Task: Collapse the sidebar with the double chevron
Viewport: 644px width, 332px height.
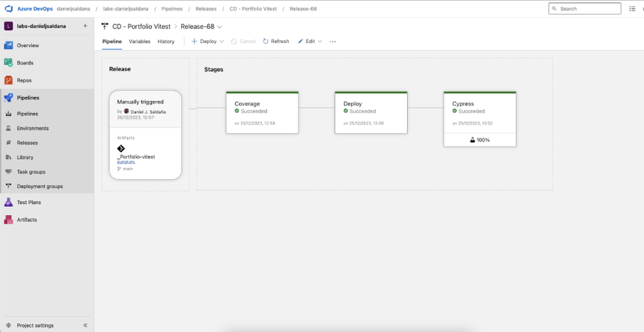Action: (x=86, y=325)
